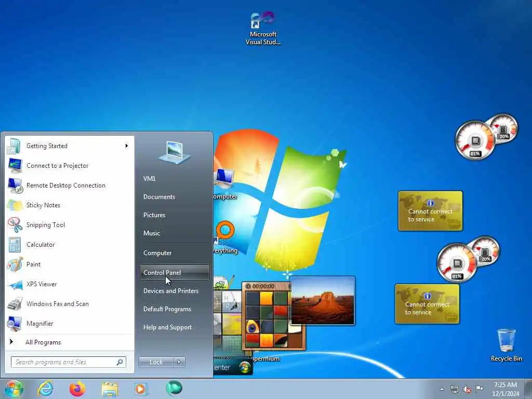Select the Recycle Bin icon
Screen dimensions: 532x399
click(x=506, y=345)
